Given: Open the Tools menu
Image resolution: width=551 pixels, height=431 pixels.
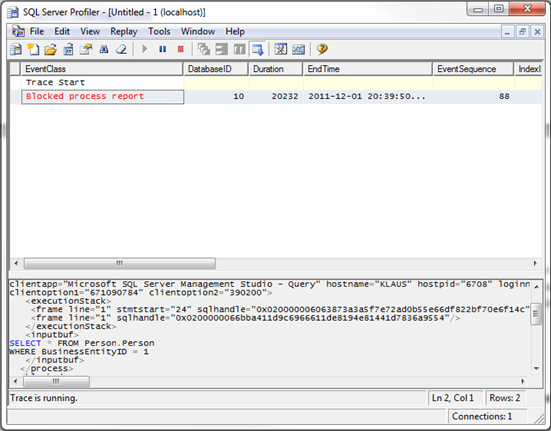Looking at the screenshot, I should [159, 32].
